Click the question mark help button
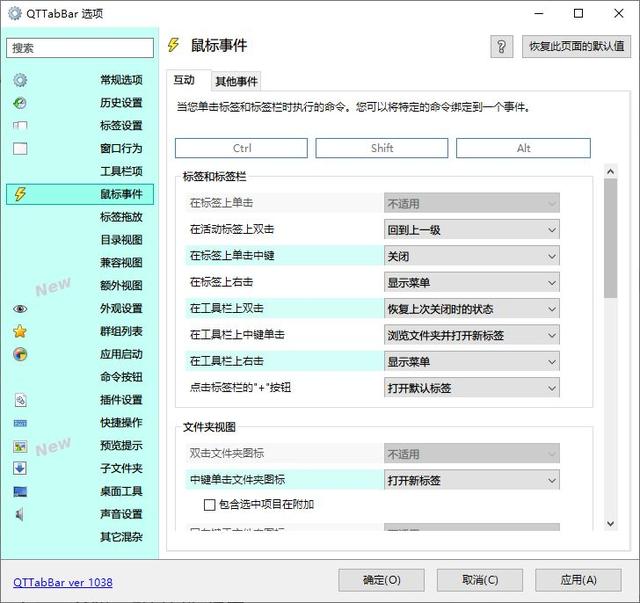Image resolution: width=640 pixels, height=603 pixels. point(502,47)
